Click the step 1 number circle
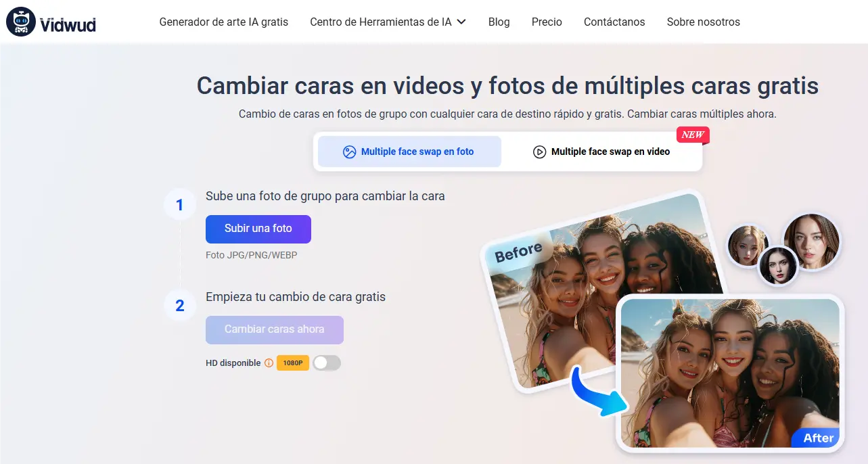This screenshot has width=868, height=464. (x=179, y=204)
